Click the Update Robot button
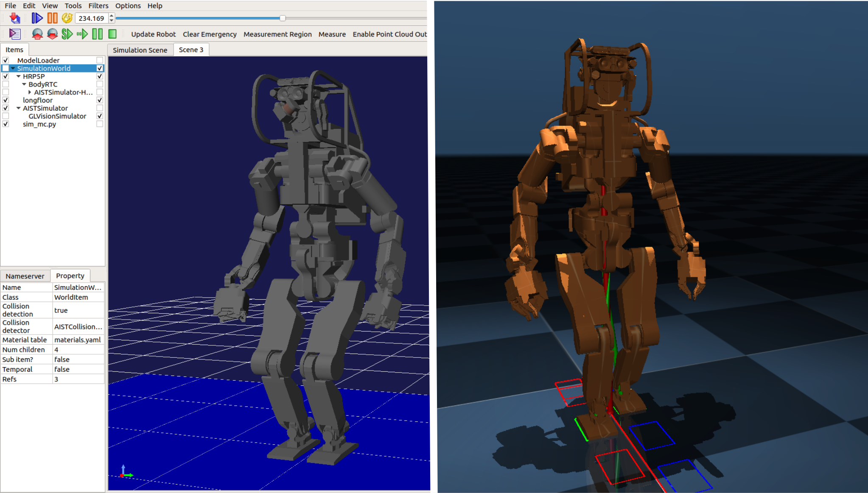Viewport: 868px width, 493px height. [x=153, y=34]
